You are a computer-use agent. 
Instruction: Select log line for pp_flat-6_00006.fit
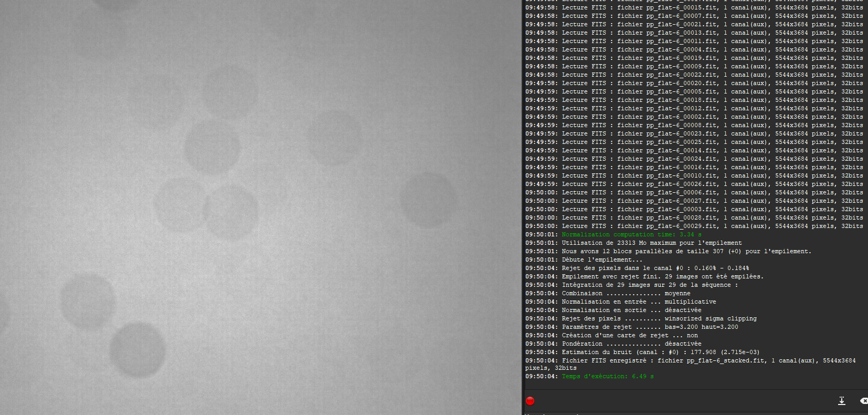tap(694, 192)
